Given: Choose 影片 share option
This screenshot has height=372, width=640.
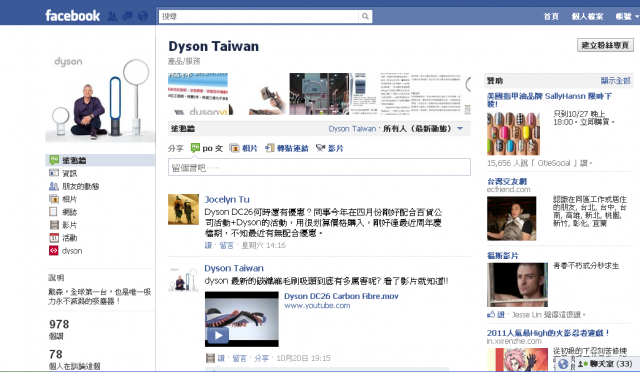Looking at the screenshot, I should [x=330, y=148].
